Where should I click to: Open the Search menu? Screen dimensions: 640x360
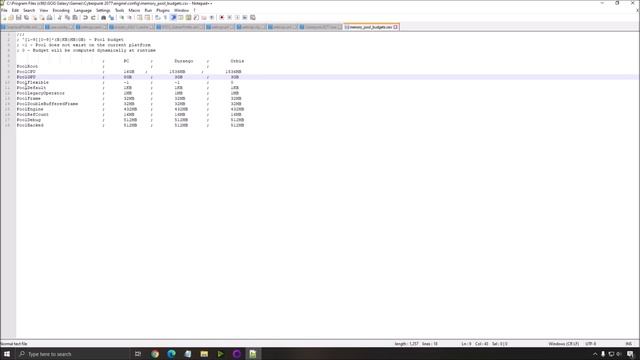[x=29, y=10]
